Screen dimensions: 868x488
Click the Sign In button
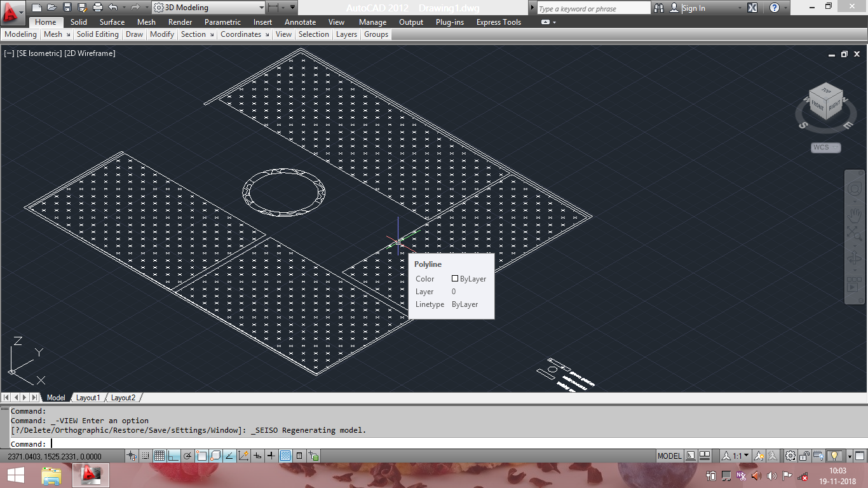[x=693, y=8]
